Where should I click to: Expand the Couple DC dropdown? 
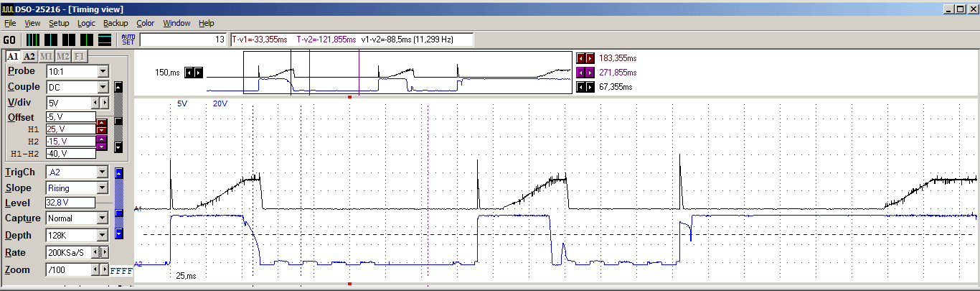point(103,87)
